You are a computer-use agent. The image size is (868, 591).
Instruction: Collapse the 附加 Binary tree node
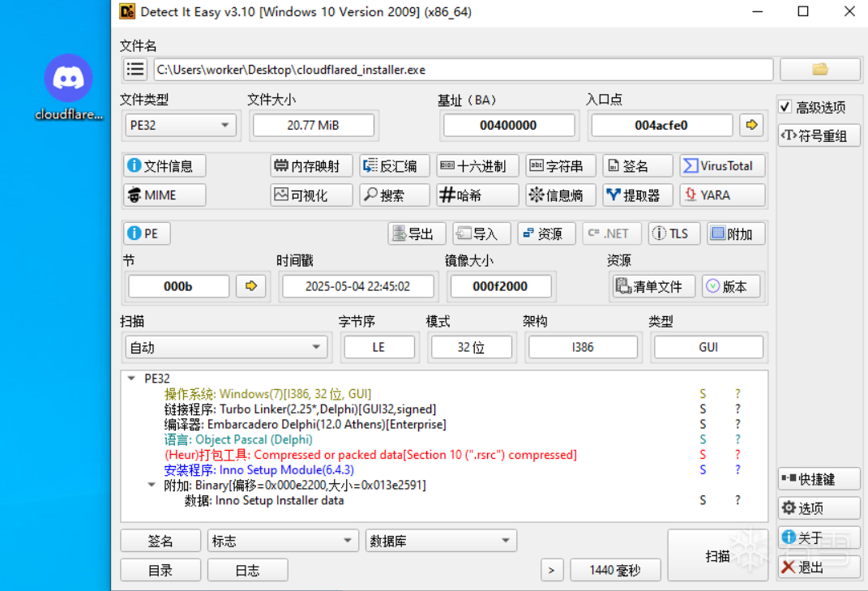coord(151,485)
